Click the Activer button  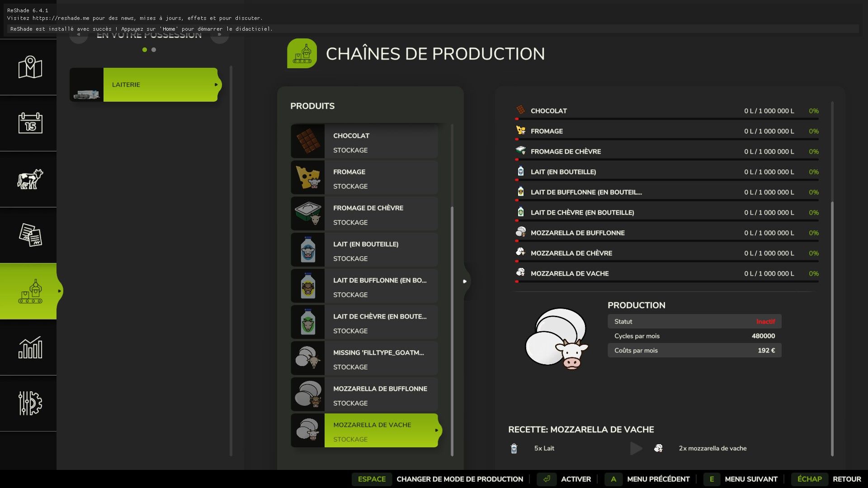click(576, 479)
